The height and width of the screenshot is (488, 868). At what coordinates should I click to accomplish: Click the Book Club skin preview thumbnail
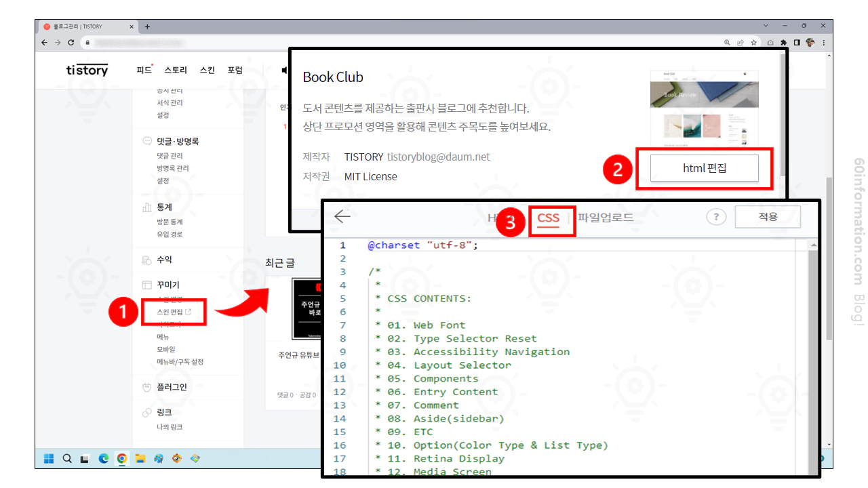pos(704,109)
